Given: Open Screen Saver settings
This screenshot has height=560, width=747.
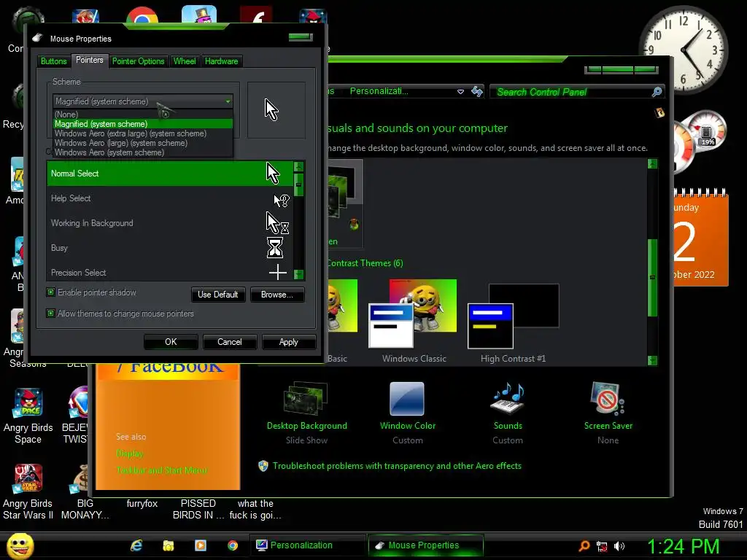Looking at the screenshot, I should [608, 413].
